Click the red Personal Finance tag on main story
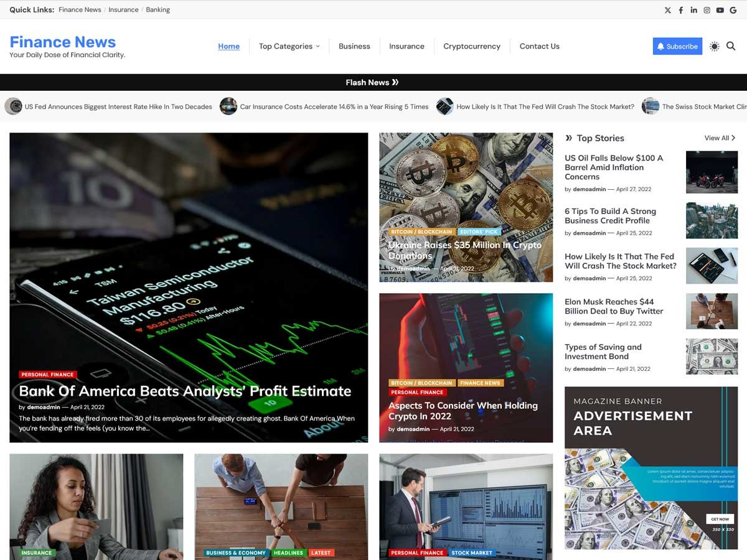The width and height of the screenshot is (747, 560). point(47,375)
